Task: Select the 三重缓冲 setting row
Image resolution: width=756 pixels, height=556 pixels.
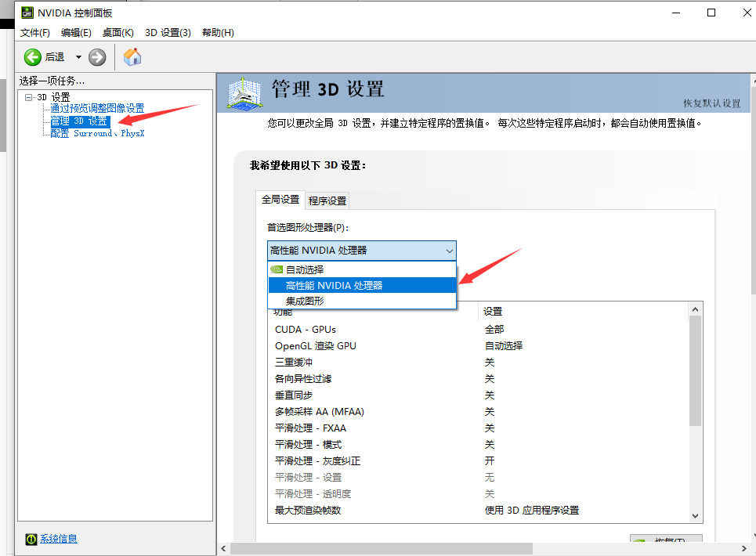Action: 477,363
